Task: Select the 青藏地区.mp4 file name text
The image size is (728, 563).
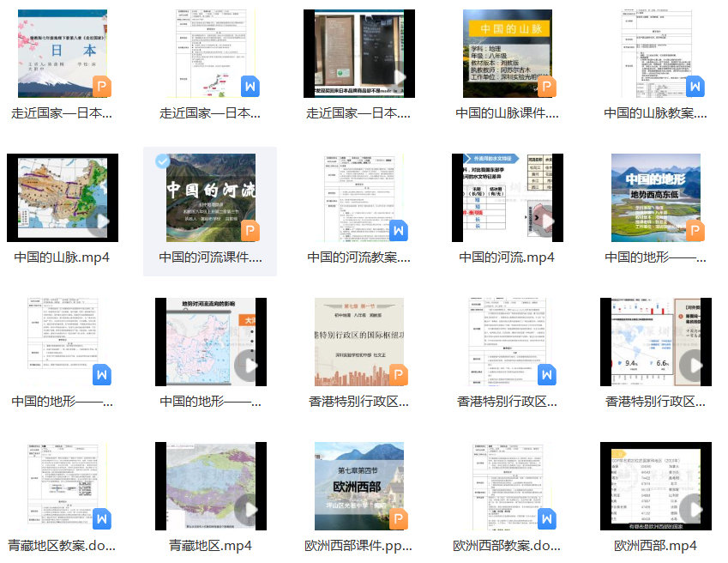Action: coord(210,545)
